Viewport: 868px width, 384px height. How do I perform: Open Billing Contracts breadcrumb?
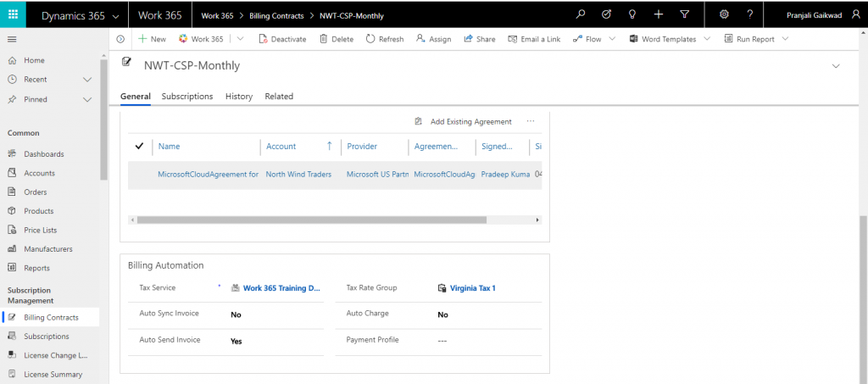click(x=276, y=16)
